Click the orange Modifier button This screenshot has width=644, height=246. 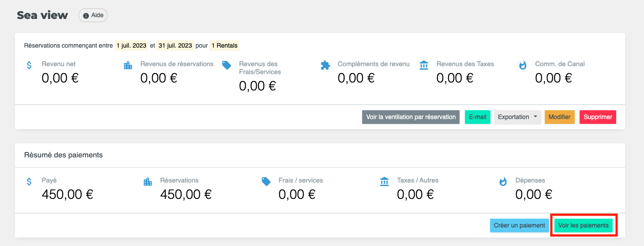[x=559, y=117]
